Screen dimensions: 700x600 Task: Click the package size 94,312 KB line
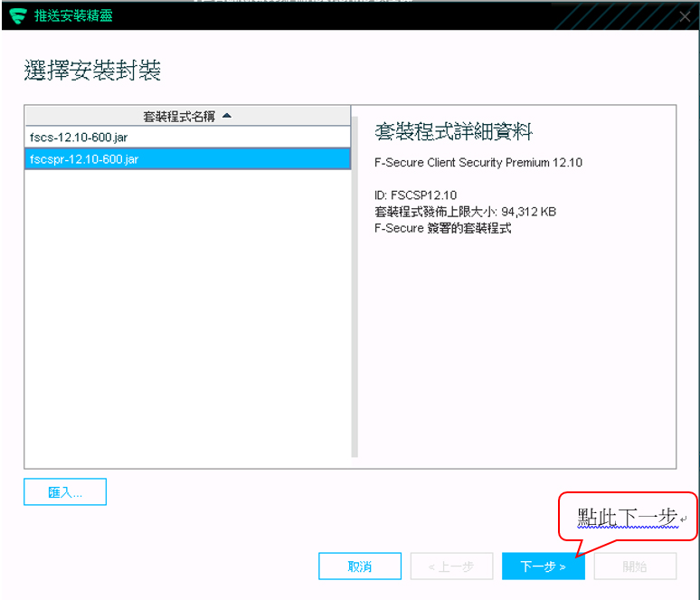[465, 212]
